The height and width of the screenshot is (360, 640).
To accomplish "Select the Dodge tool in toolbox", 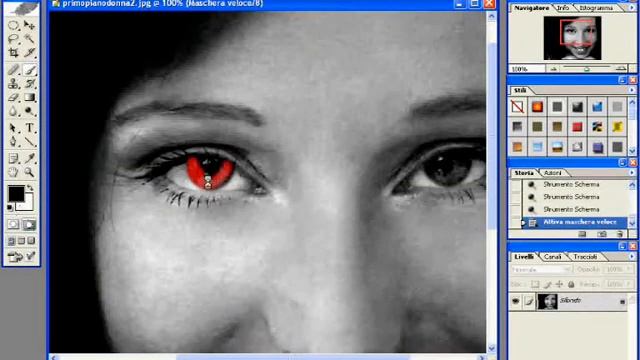I will [29, 111].
